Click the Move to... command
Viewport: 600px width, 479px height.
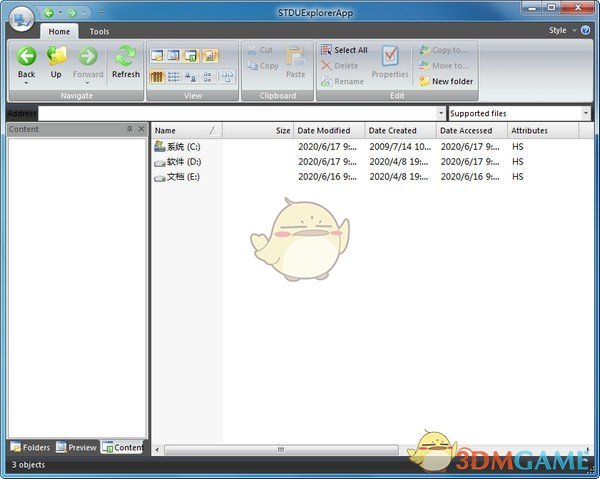tap(443, 66)
